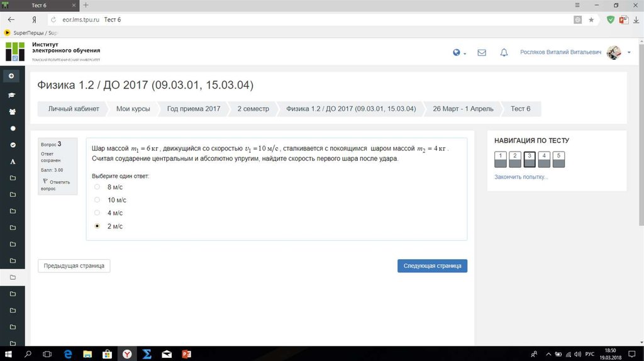
Task: Jump to question 5 in test navigation
Action: click(x=558, y=159)
